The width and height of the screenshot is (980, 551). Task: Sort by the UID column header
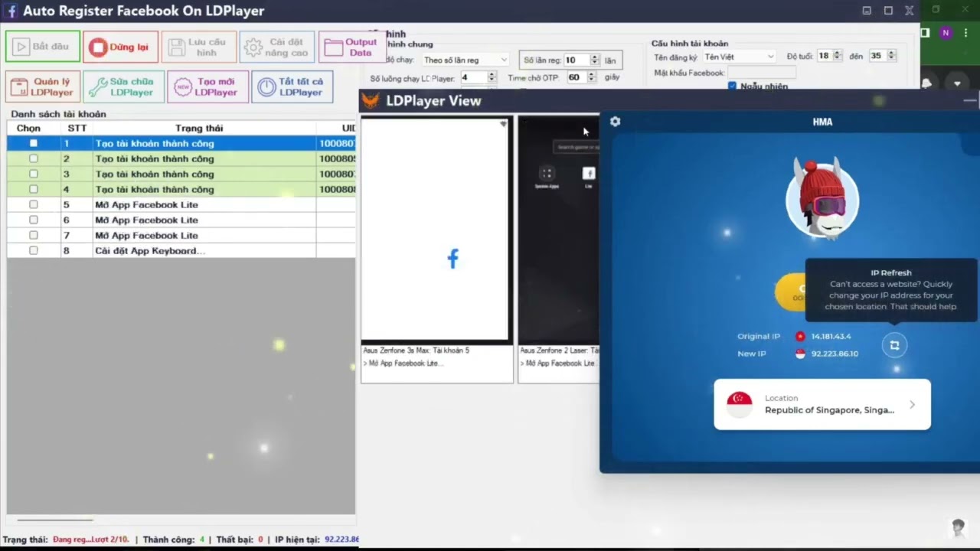337,128
